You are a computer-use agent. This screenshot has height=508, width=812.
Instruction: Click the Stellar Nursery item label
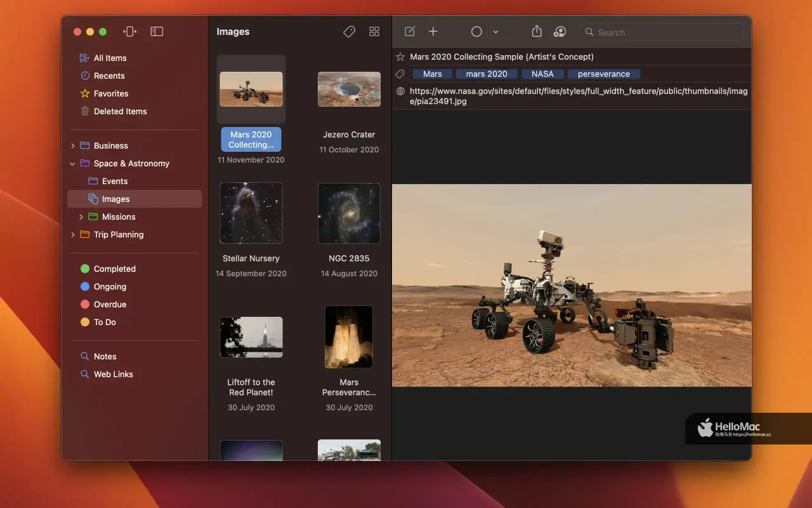tap(251, 258)
